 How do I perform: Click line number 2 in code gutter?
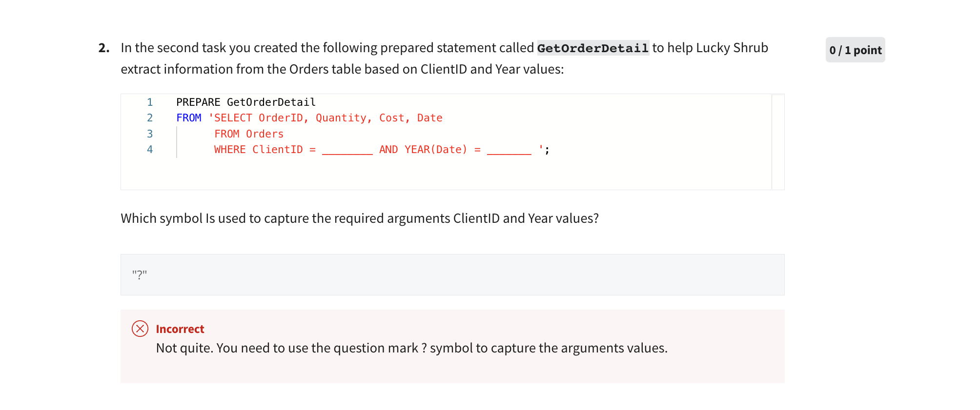click(x=150, y=118)
